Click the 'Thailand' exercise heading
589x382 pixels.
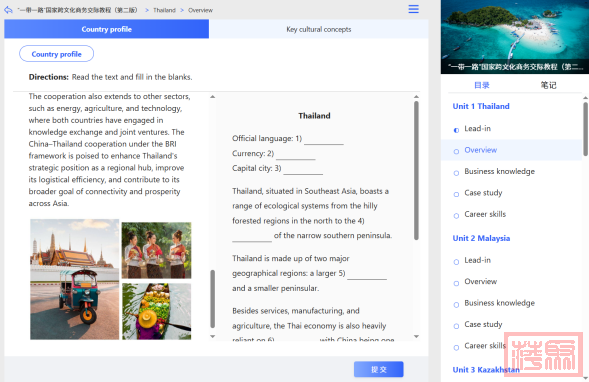(x=314, y=116)
